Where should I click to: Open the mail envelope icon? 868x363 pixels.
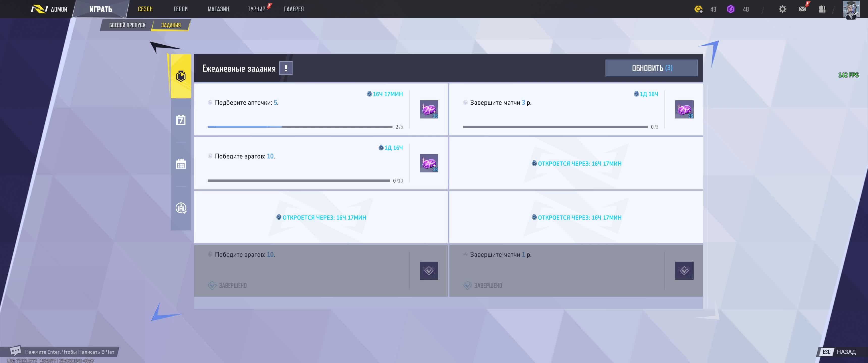pos(803,9)
